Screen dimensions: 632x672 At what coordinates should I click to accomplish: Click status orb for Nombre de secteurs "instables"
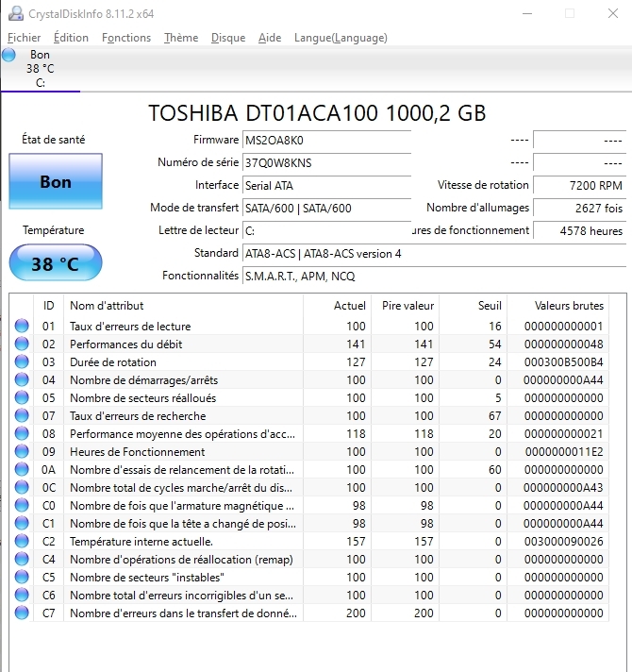point(22,578)
